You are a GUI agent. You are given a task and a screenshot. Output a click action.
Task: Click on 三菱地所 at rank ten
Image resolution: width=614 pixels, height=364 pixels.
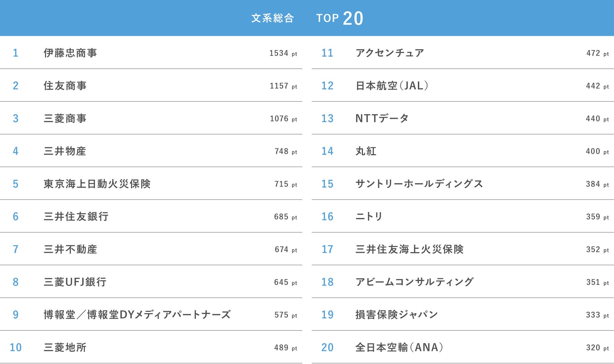65,347
